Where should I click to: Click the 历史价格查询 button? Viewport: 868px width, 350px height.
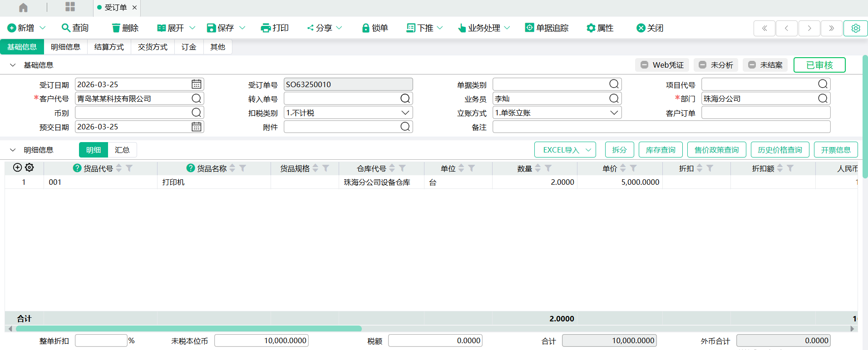[779, 150]
